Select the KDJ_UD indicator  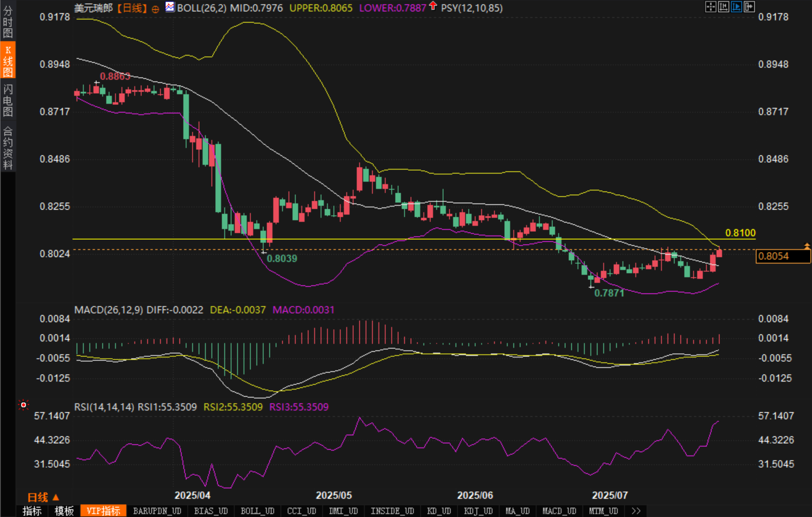[x=478, y=511]
